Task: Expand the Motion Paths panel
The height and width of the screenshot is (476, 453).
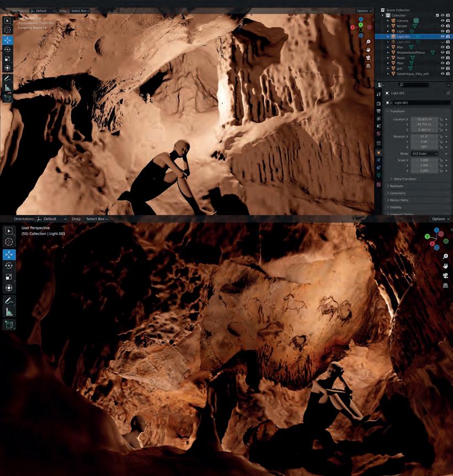Action: 399,200
